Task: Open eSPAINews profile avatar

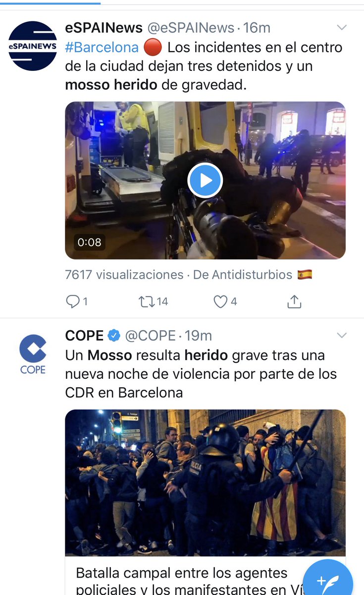Action: [x=33, y=46]
